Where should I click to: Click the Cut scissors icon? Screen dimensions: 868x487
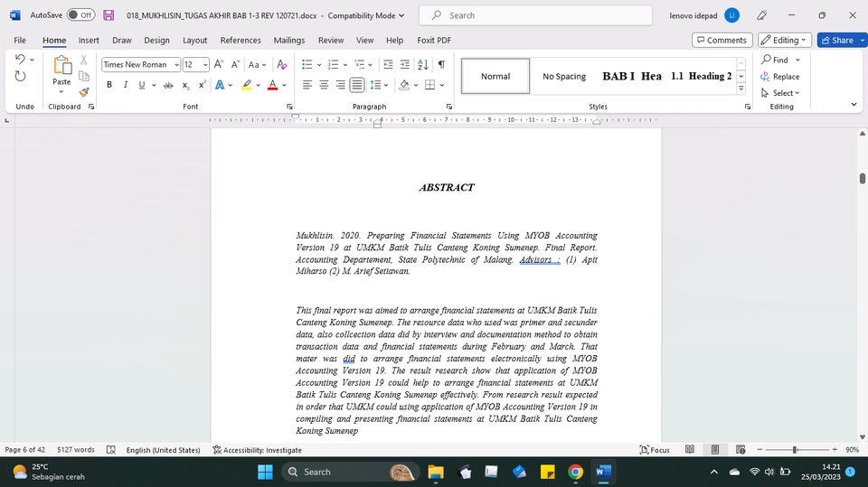pyautogui.click(x=83, y=60)
